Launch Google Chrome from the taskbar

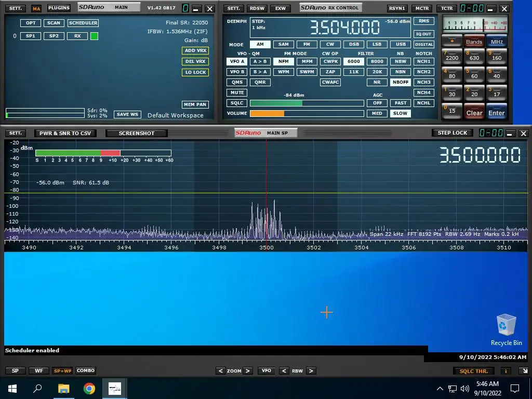[89, 389]
